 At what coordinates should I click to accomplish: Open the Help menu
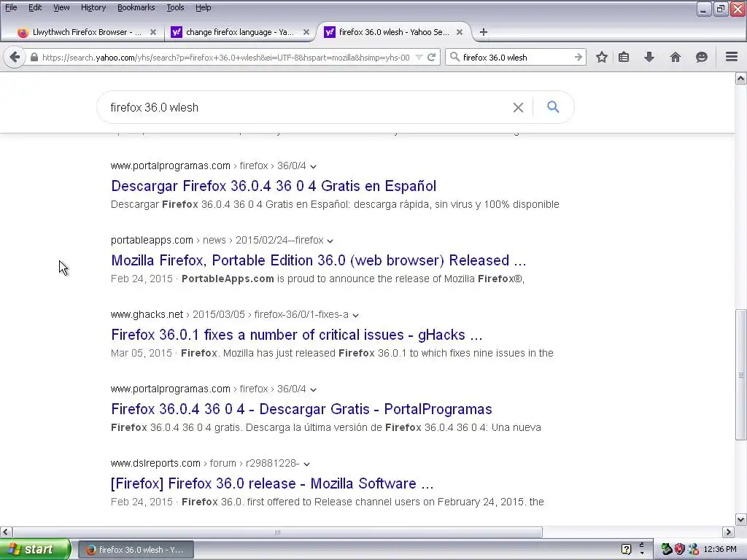click(x=203, y=7)
